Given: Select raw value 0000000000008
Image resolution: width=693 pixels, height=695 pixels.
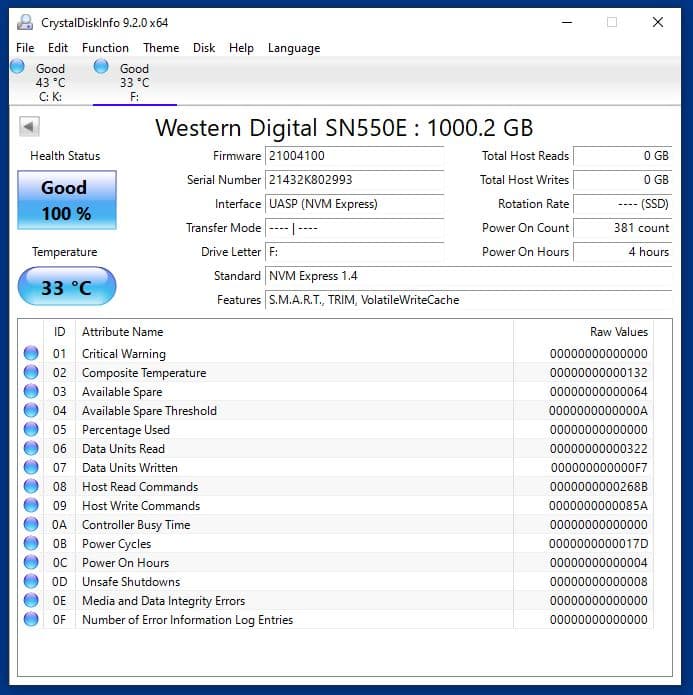Looking at the screenshot, I should 599,582.
